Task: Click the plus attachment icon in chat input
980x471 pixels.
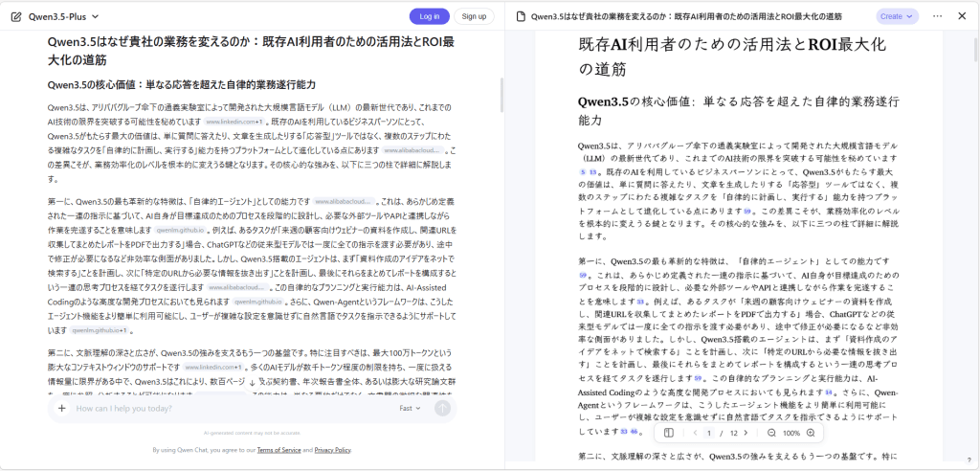Action: click(62, 409)
